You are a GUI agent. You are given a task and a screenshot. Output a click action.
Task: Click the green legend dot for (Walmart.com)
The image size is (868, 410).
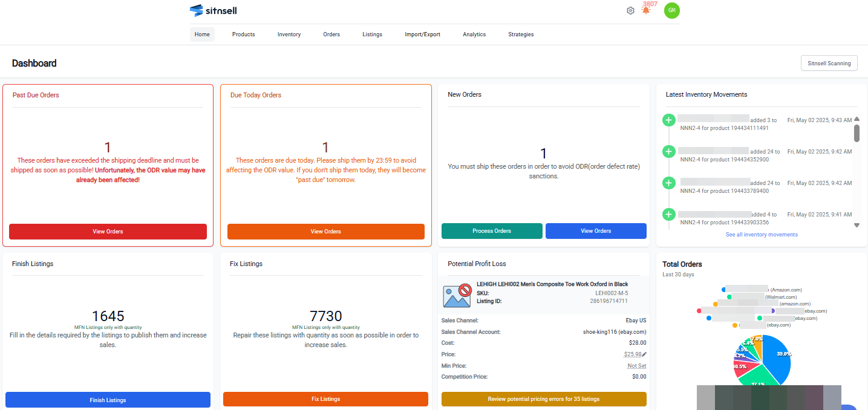(x=729, y=297)
